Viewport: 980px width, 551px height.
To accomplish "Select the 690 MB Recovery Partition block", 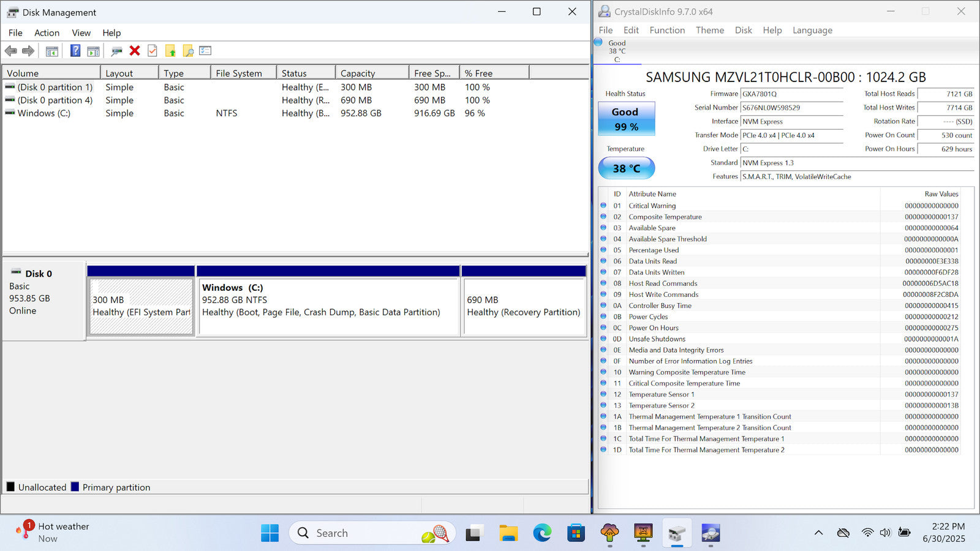I will click(x=524, y=306).
